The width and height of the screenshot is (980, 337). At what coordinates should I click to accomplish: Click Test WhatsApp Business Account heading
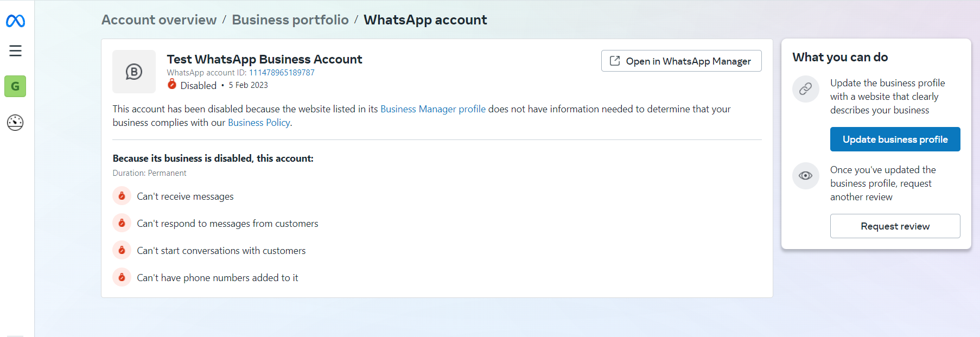pyautogui.click(x=264, y=59)
